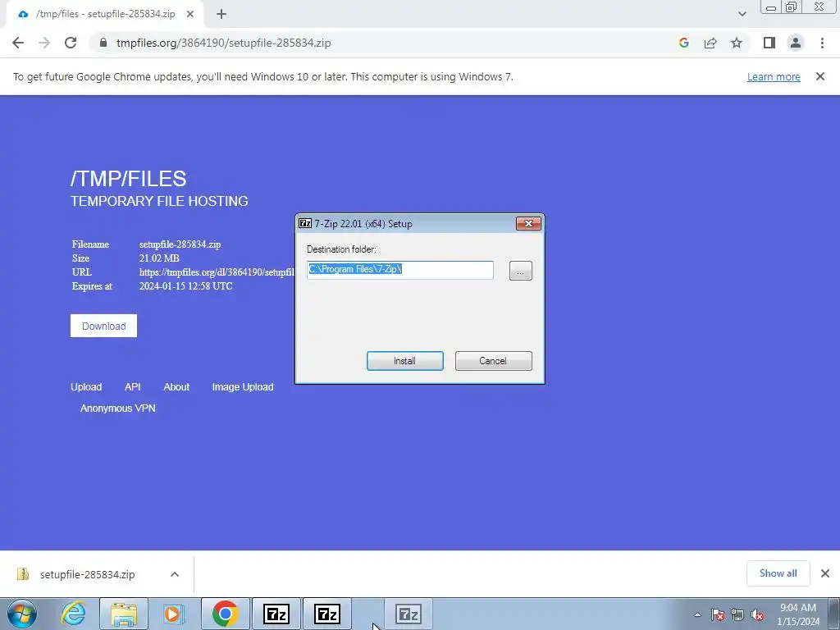This screenshot has width=840, height=630.
Task: Select the /tmp/files - setupfile-285834.zip tab
Action: point(106,14)
